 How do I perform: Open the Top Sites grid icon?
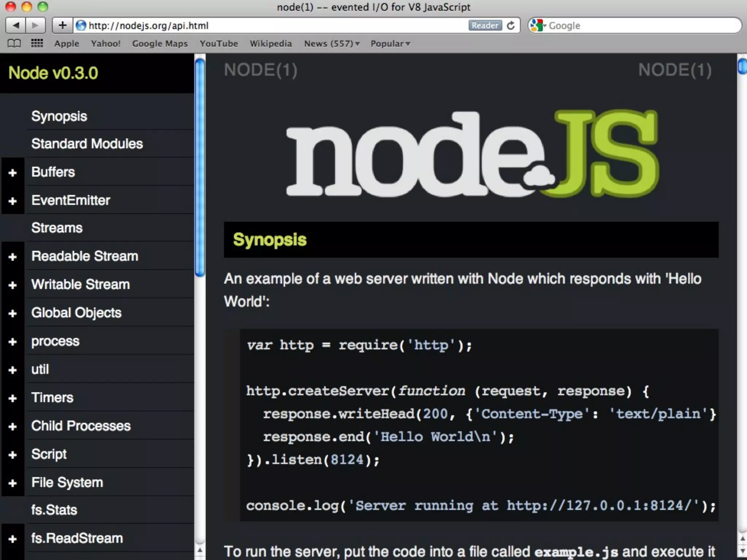click(37, 43)
